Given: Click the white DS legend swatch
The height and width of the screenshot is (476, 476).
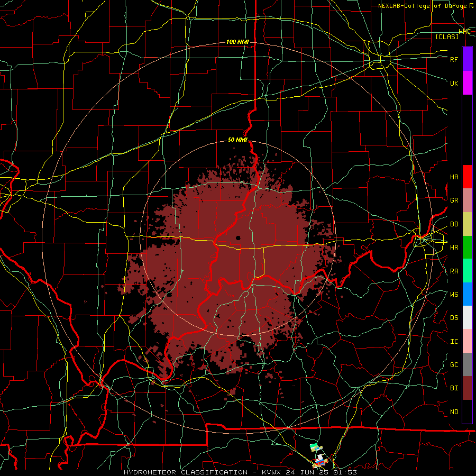Looking at the screenshot, I should (x=467, y=317).
